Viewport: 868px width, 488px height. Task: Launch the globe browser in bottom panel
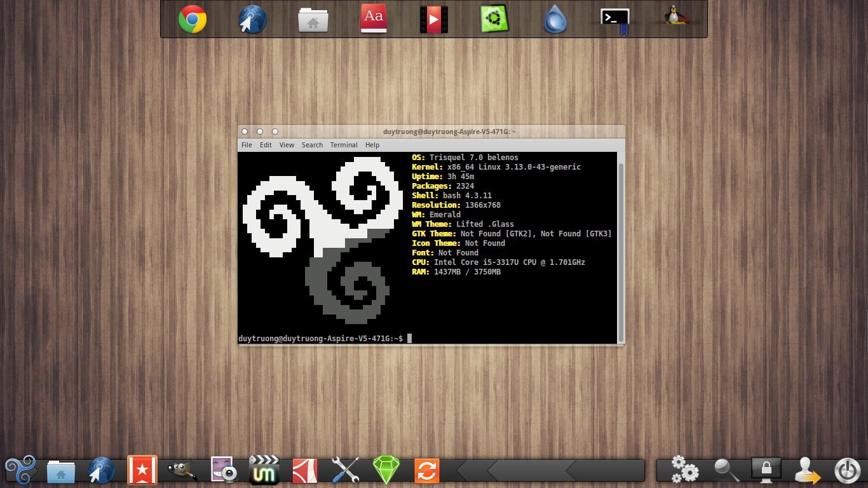101,471
